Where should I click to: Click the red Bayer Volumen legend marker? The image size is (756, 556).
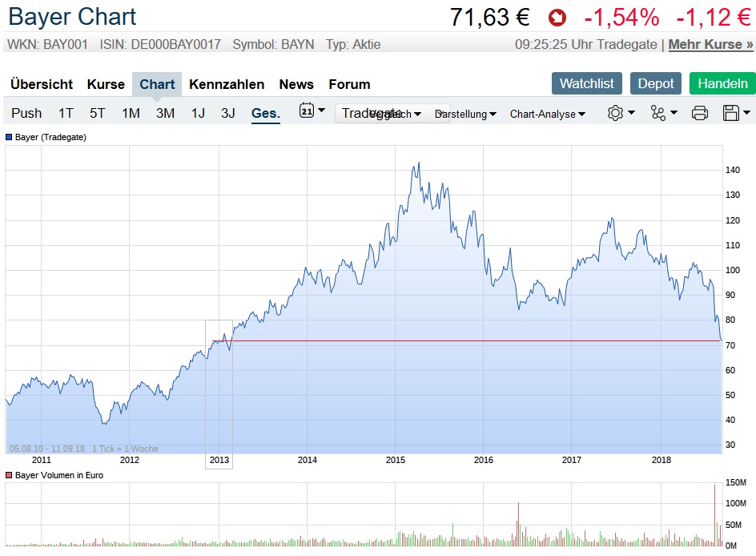point(9,475)
